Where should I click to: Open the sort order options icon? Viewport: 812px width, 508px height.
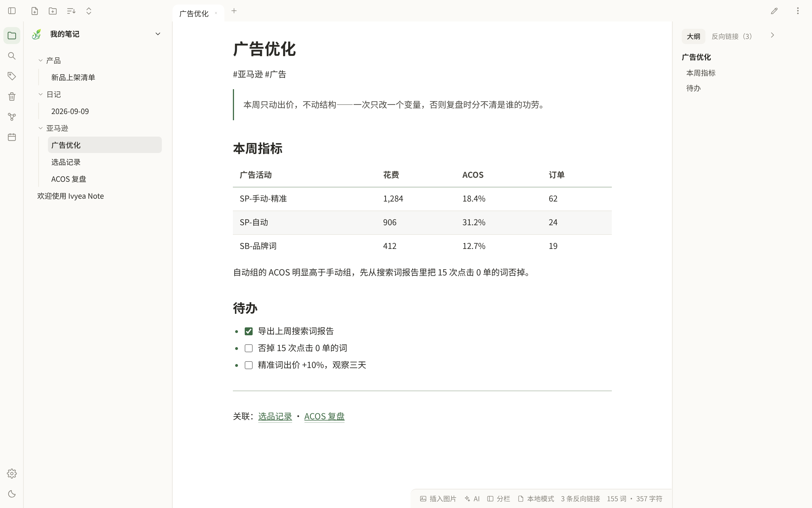point(71,11)
